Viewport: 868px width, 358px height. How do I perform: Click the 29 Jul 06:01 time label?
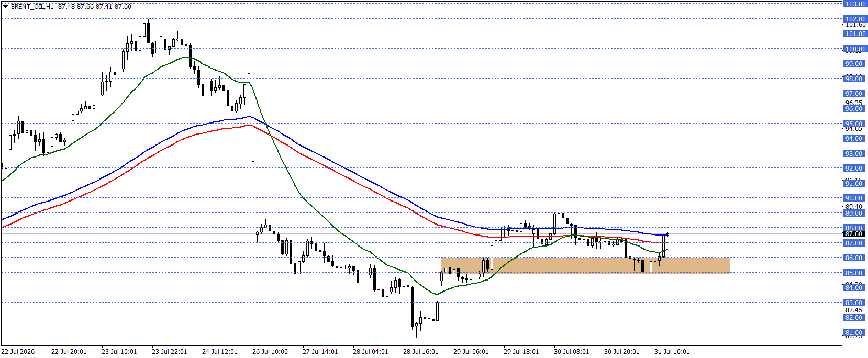click(x=471, y=351)
